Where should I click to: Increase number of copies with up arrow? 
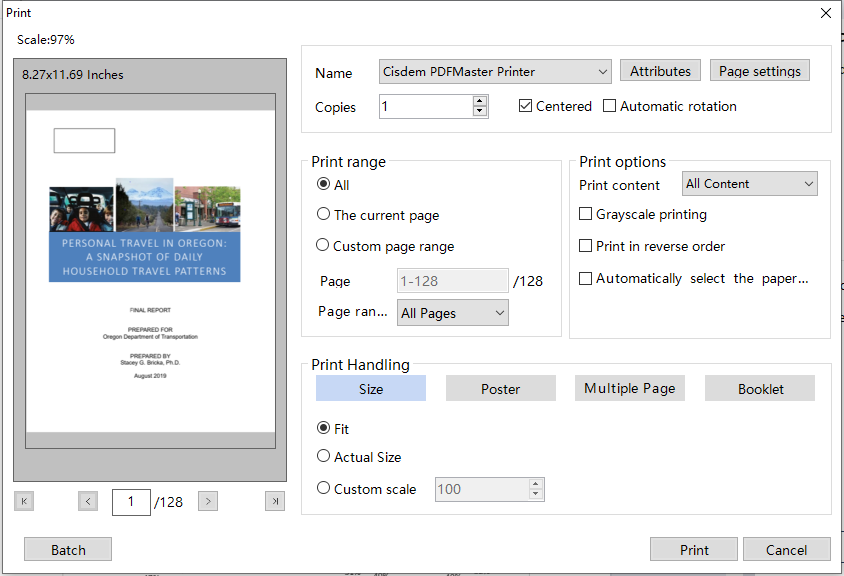click(480, 101)
